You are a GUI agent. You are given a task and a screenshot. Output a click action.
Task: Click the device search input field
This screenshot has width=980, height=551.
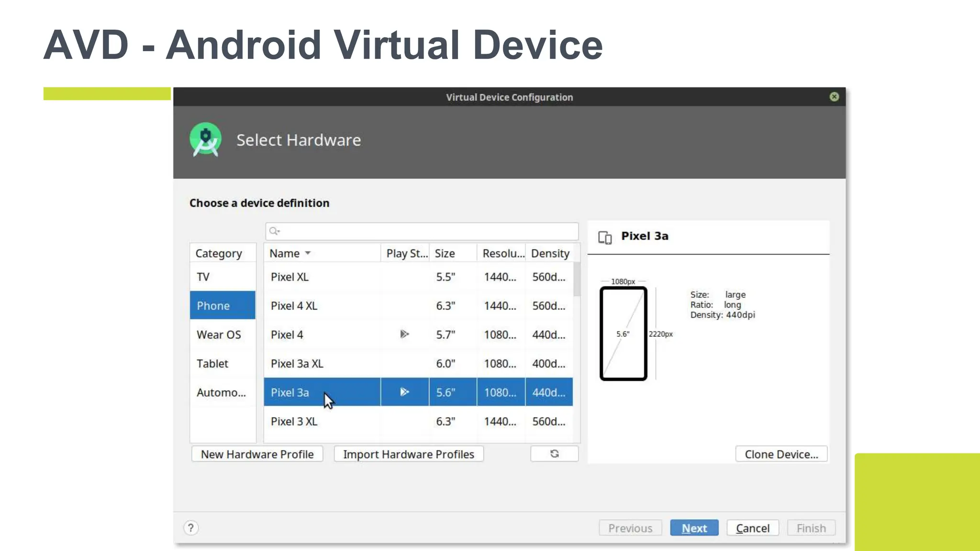coord(422,231)
